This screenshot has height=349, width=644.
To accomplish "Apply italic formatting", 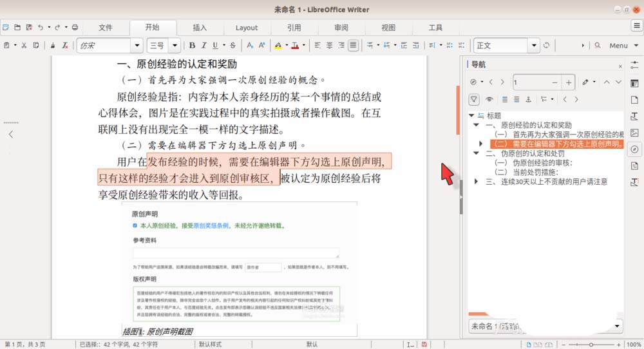I will [204, 46].
